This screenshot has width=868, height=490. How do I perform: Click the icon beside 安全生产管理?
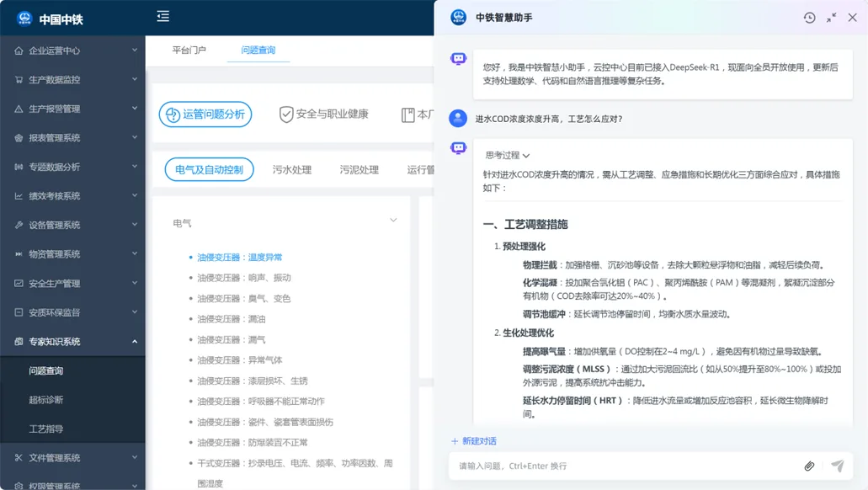click(x=19, y=283)
